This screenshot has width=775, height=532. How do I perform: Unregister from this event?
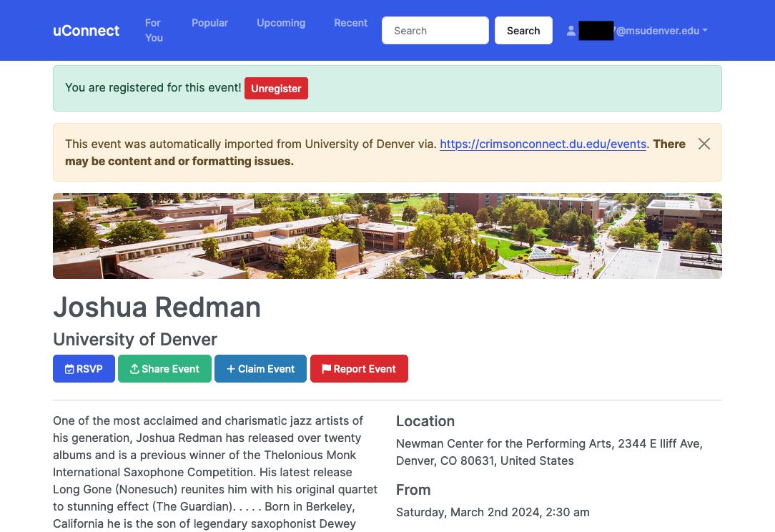pos(276,88)
